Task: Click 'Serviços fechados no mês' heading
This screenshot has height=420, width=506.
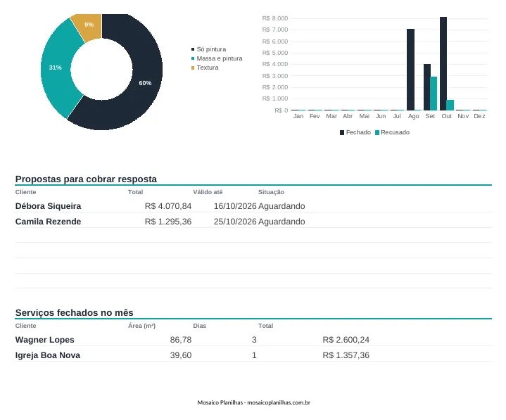Action: 74,312
